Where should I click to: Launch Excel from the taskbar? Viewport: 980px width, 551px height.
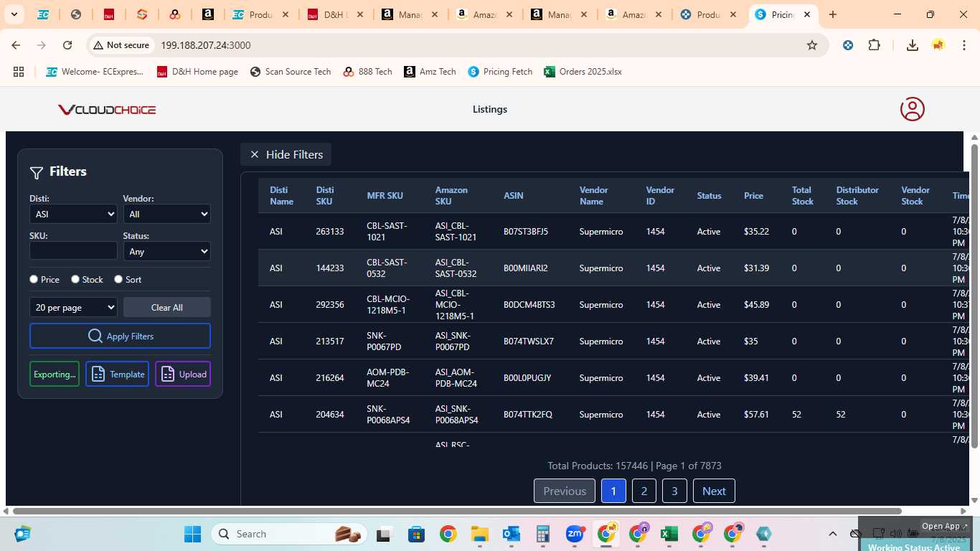[x=669, y=534]
